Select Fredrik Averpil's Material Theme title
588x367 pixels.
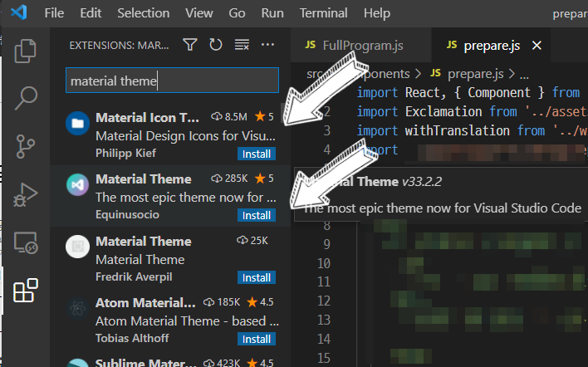click(143, 242)
